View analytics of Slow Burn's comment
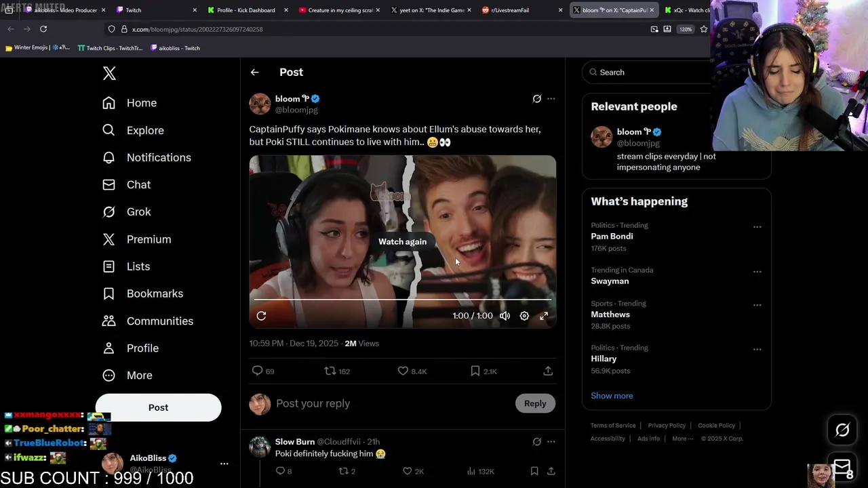 (x=481, y=471)
